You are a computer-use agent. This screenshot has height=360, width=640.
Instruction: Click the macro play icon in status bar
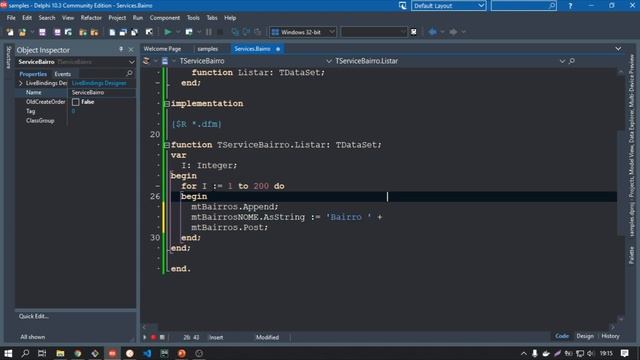(144, 337)
